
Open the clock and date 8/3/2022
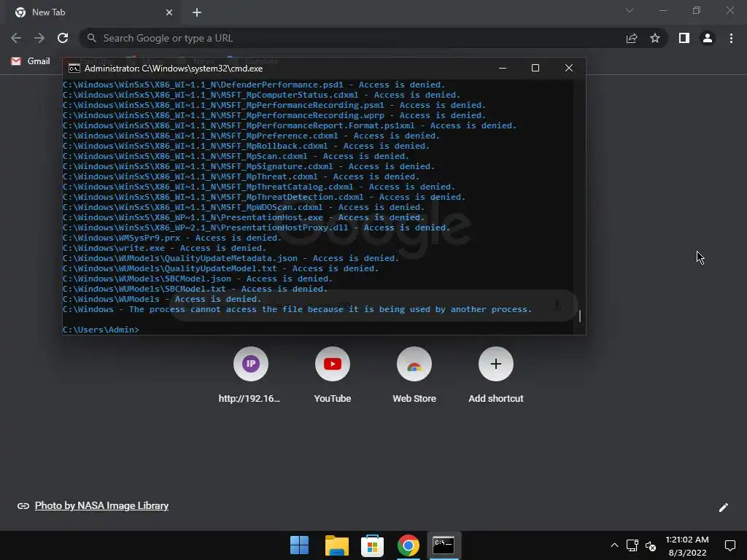click(687, 546)
